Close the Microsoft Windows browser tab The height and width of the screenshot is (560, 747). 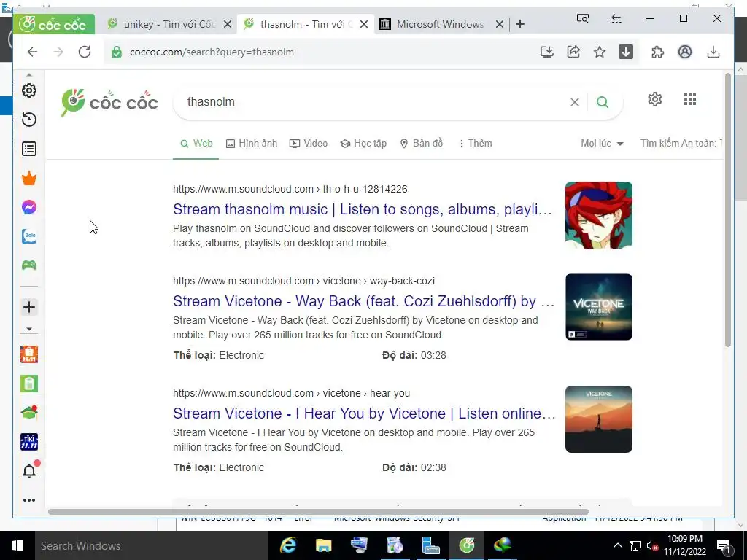click(500, 24)
